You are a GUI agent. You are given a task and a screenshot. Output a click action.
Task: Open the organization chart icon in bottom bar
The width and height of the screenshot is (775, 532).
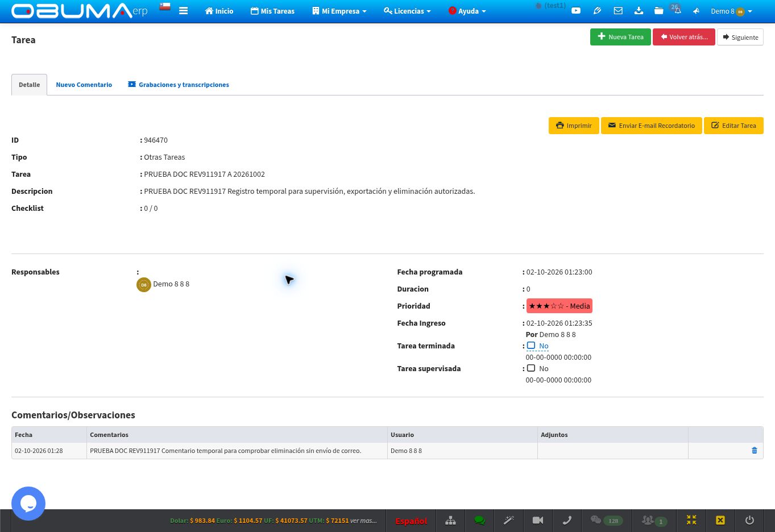(450, 520)
